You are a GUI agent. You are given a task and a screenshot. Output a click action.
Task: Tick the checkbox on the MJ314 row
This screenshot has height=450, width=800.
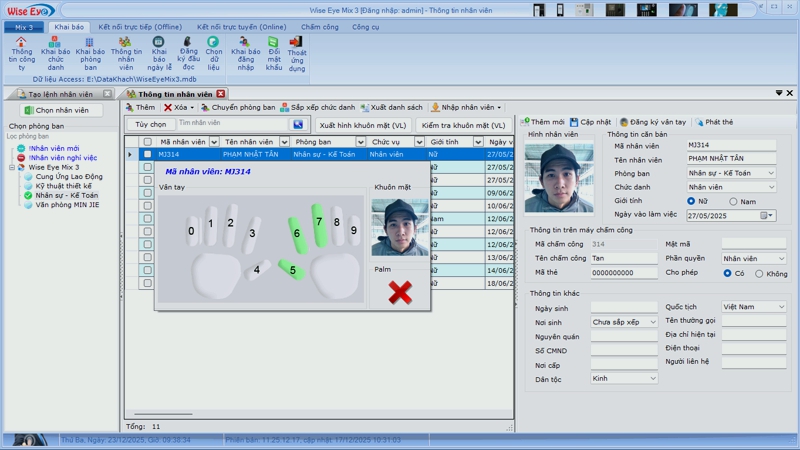pyautogui.click(x=147, y=155)
